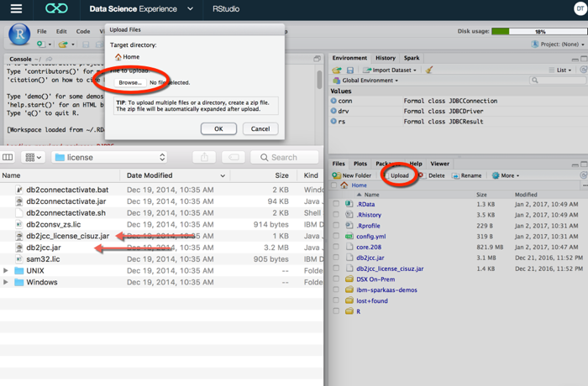Viewport: 588px width, 386px height.
Task: Click the open file folder icon in RStudio toolbar
Action: click(x=63, y=44)
